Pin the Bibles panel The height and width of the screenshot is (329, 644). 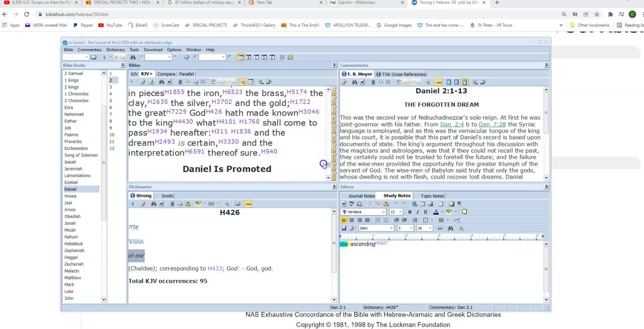[334, 65]
